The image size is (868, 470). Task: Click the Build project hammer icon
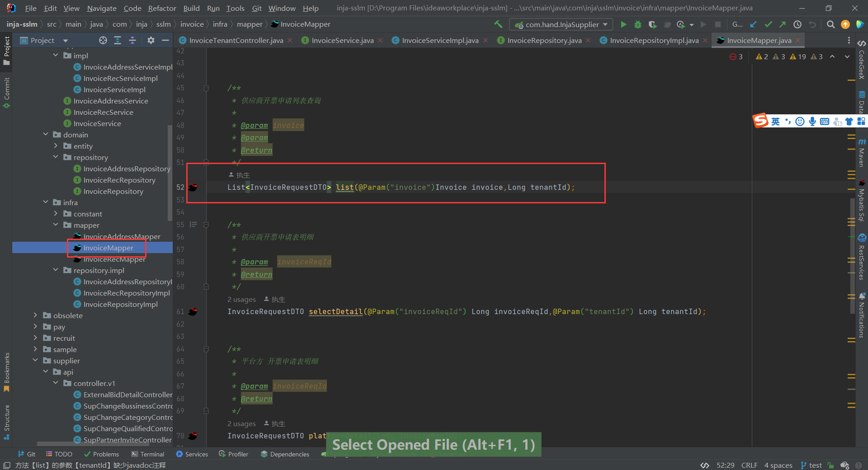[498, 24]
